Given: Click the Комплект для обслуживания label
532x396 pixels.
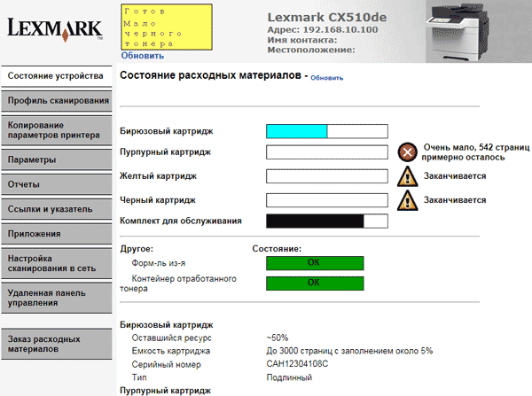Looking at the screenshot, I should point(181,221).
